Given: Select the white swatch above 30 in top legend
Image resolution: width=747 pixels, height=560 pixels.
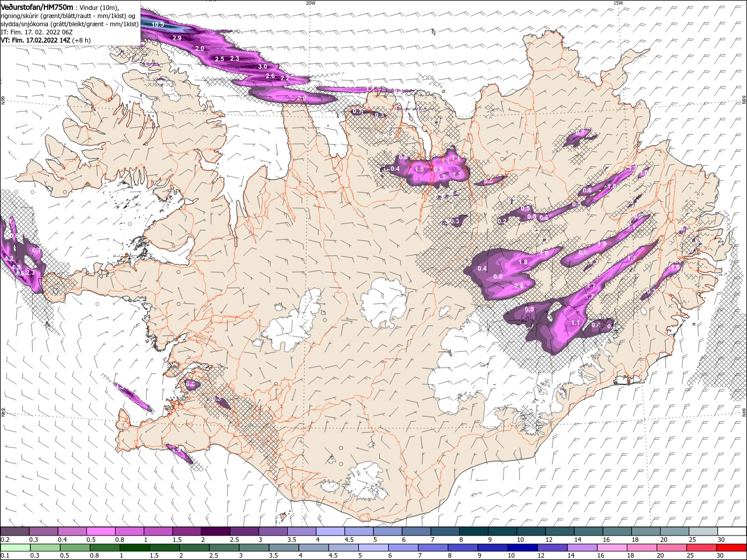Looking at the screenshot, I should 732,531.
